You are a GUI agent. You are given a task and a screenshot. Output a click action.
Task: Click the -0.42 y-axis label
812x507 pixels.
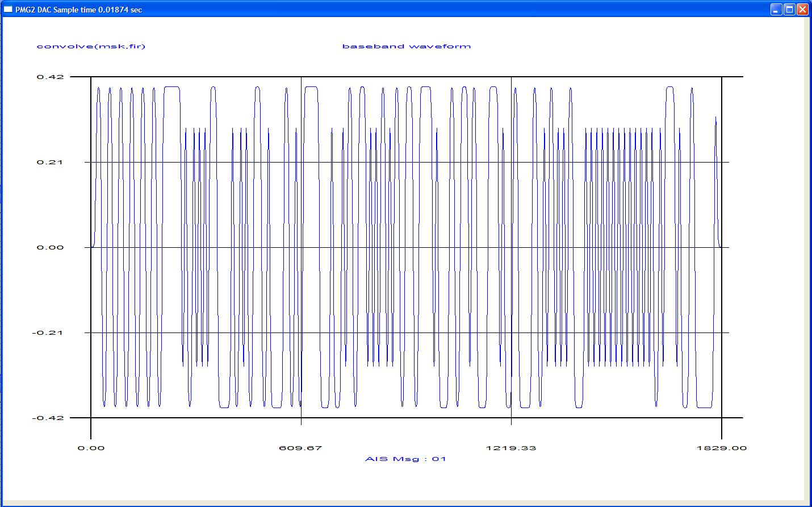(x=48, y=418)
